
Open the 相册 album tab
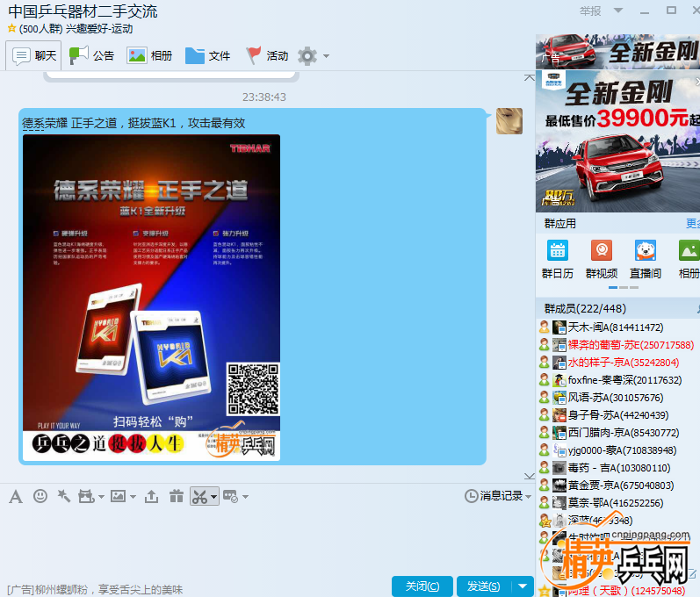click(x=149, y=56)
